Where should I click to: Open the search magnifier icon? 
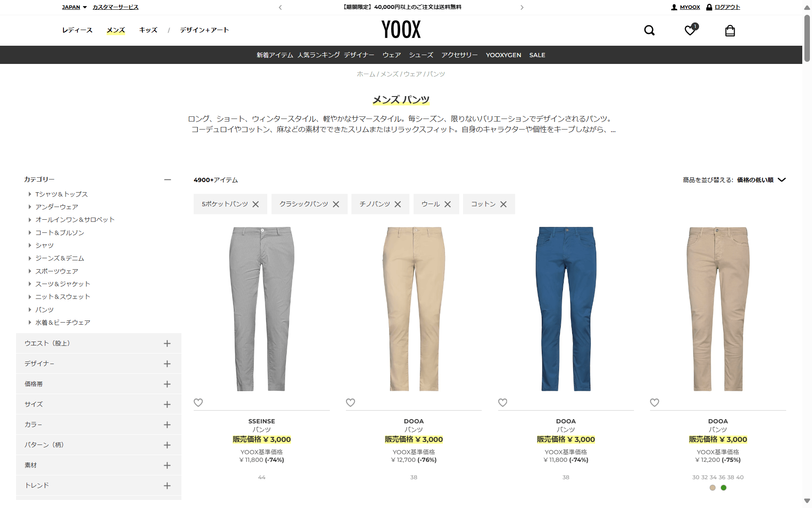(x=649, y=30)
